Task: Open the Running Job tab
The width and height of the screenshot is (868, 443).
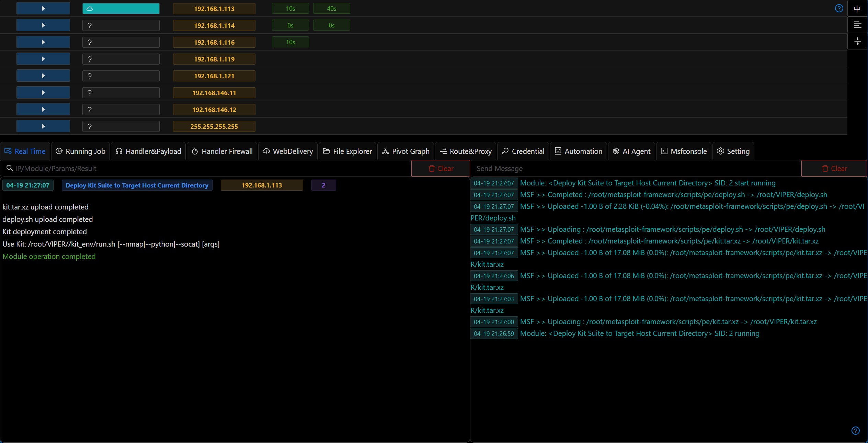Action: point(81,151)
